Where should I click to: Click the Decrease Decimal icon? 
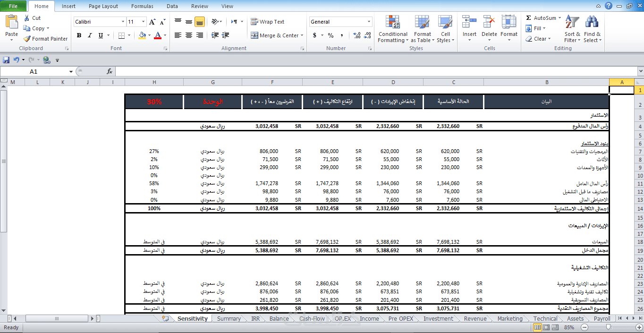click(x=368, y=35)
